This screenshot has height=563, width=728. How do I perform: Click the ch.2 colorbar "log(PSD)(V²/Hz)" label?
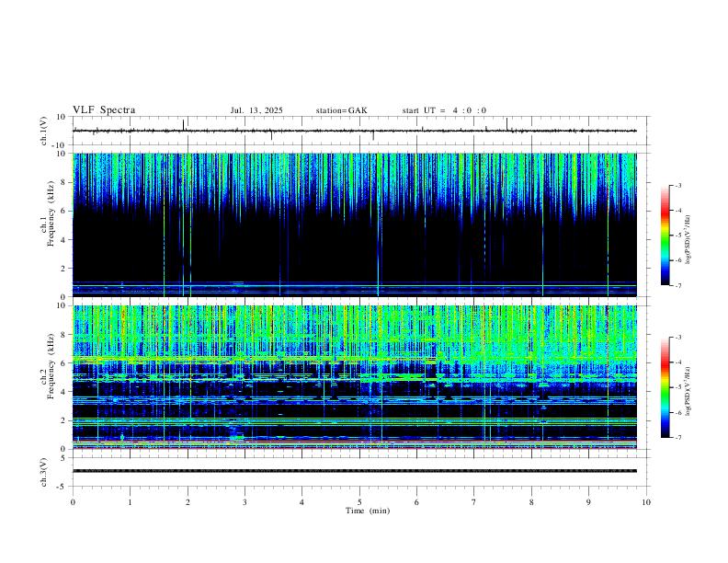(688, 391)
